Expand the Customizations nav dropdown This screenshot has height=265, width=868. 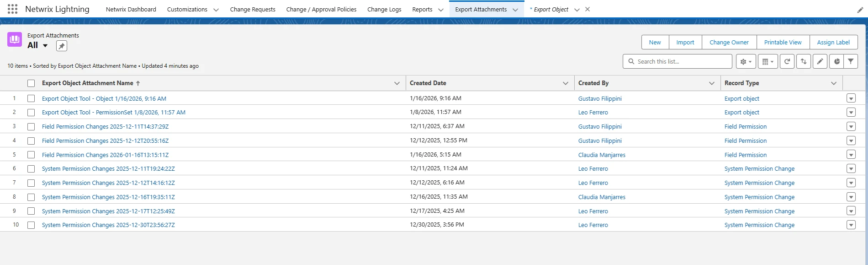tap(216, 10)
